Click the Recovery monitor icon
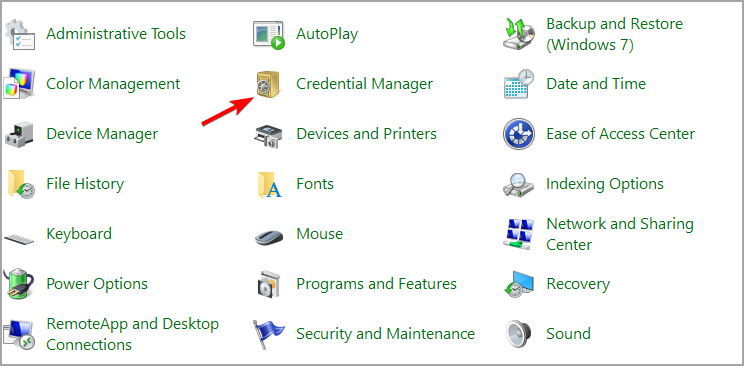 (519, 284)
